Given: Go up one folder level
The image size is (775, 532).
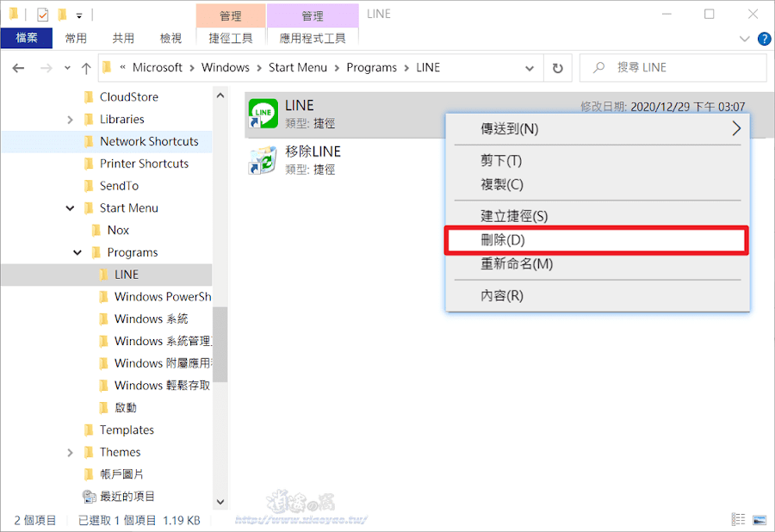Looking at the screenshot, I should click(86, 68).
